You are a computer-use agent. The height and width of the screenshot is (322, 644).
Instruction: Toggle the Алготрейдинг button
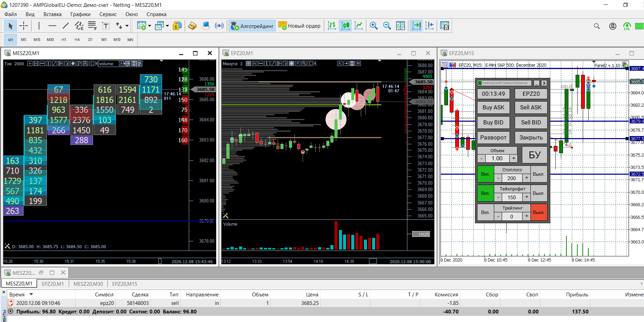pyautogui.click(x=252, y=26)
